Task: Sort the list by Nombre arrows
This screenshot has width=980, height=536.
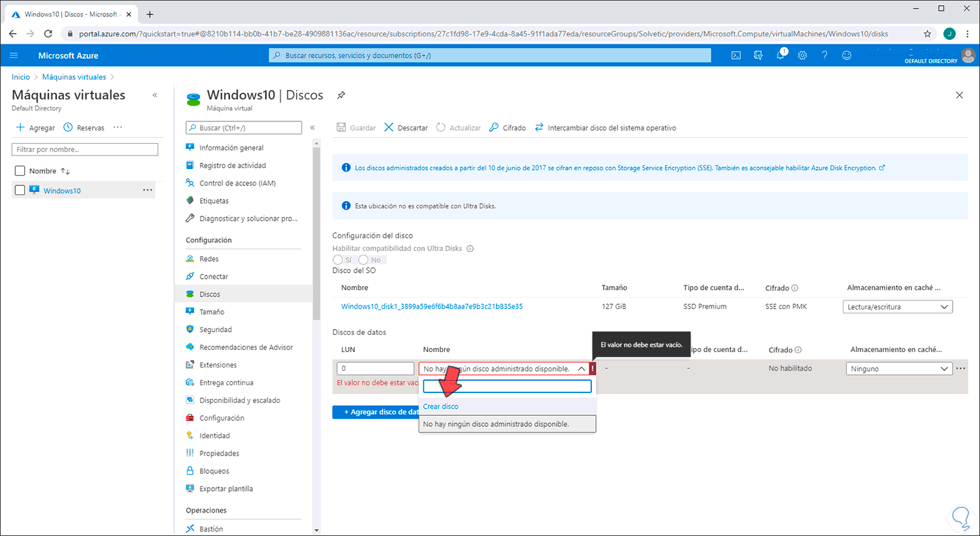Action: 65,171
